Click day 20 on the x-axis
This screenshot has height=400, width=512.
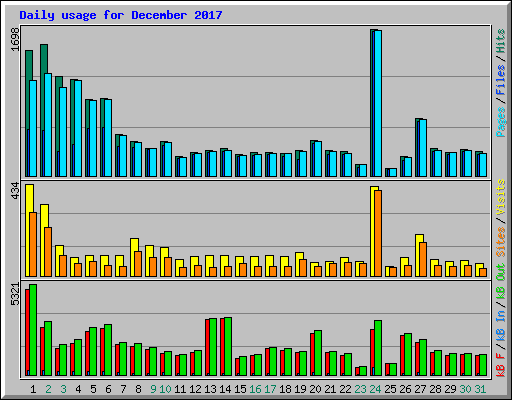point(315,389)
